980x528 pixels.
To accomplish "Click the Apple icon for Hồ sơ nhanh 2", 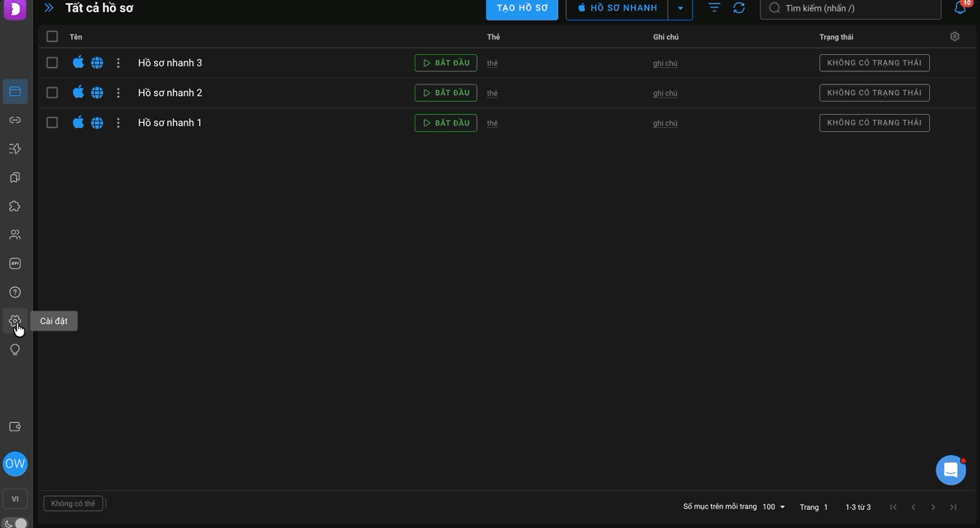I will [78, 92].
